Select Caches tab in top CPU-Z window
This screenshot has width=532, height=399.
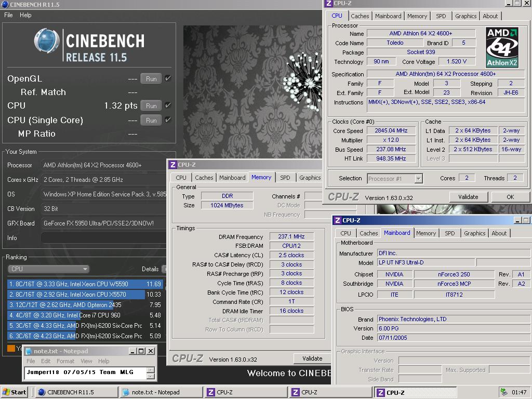point(360,16)
